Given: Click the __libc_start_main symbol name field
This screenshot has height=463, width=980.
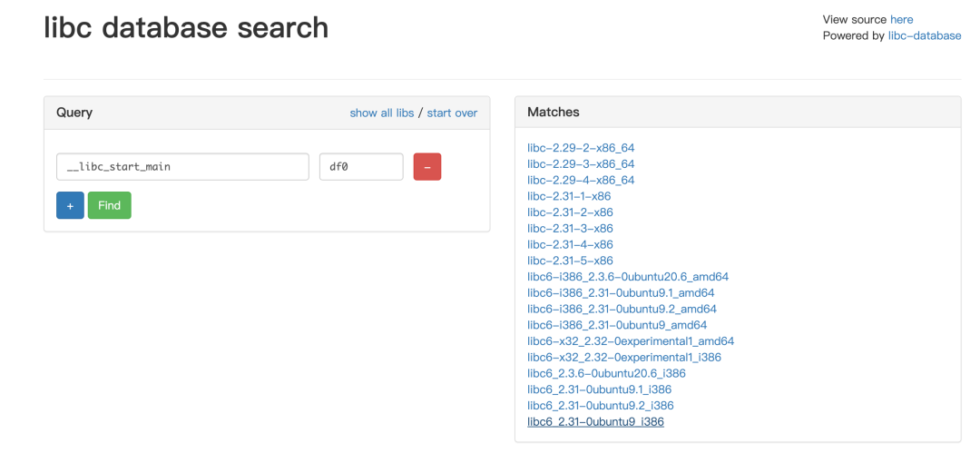Looking at the screenshot, I should pyautogui.click(x=182, y=167).
